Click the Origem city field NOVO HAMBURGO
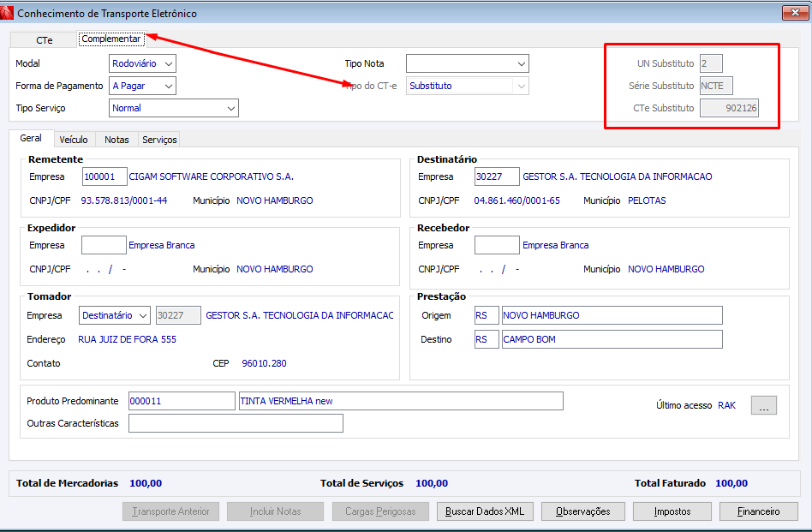This screenshot has width=812, height=532. pyautogui.click(x=612, y=315)
